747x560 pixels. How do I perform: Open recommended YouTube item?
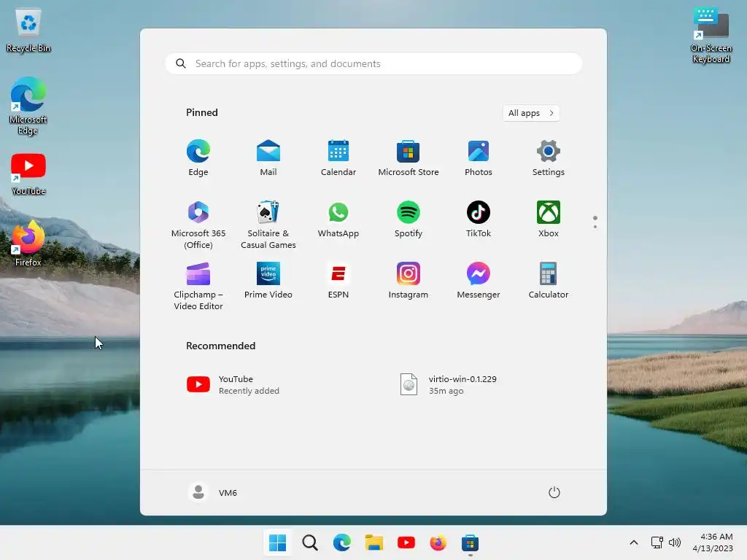[x=233, y=385]
